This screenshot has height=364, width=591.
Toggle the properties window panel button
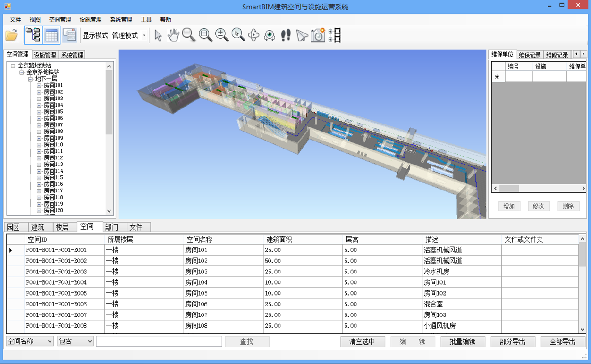click(69, 35)
